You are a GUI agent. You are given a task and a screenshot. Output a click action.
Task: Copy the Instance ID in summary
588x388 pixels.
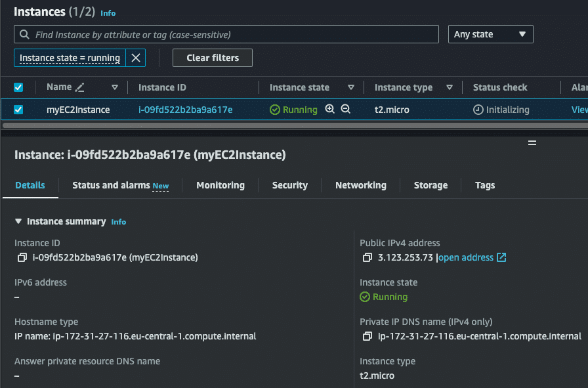point(22,257)
